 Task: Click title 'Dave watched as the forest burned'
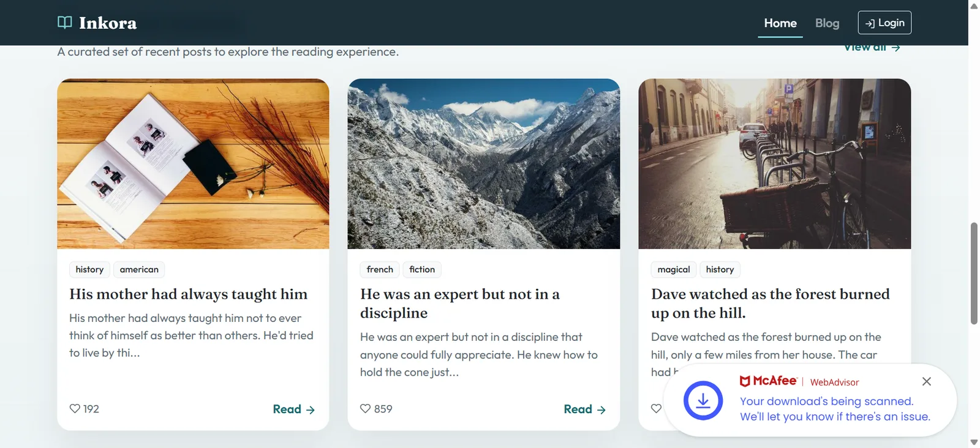pos(771,304)
